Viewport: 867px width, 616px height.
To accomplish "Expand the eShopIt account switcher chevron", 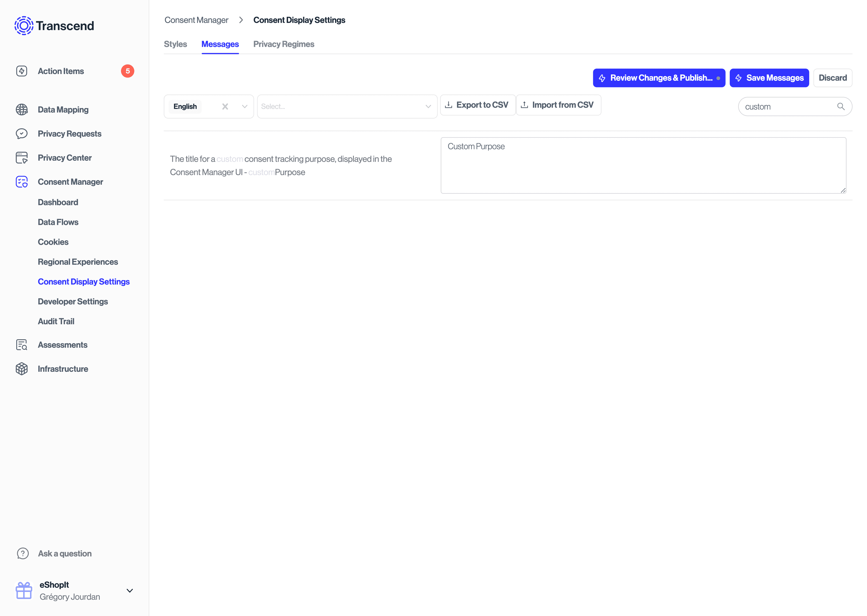I will [x=129, y=591].
